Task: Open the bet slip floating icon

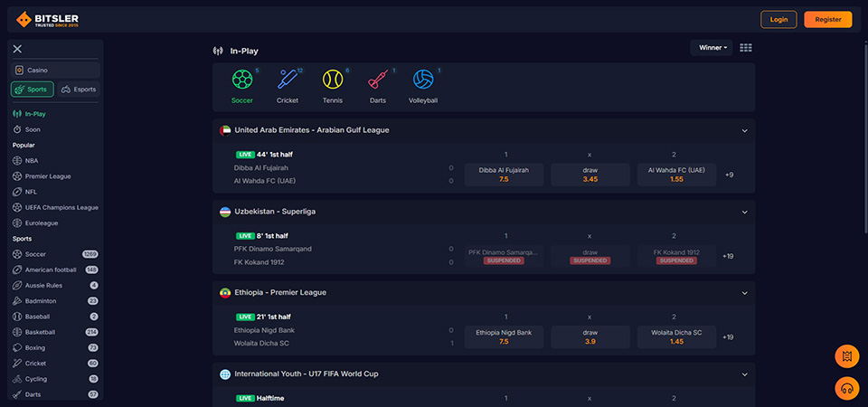Action: tap(846, 356)
